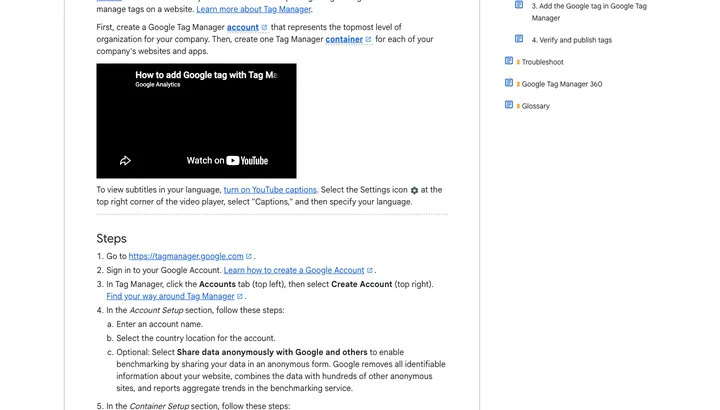Open 'Google Tag Manager 360' sidebar section
The width and height of the screenshot is (720, 410).
pyautogui.click(x=562, y=84)
